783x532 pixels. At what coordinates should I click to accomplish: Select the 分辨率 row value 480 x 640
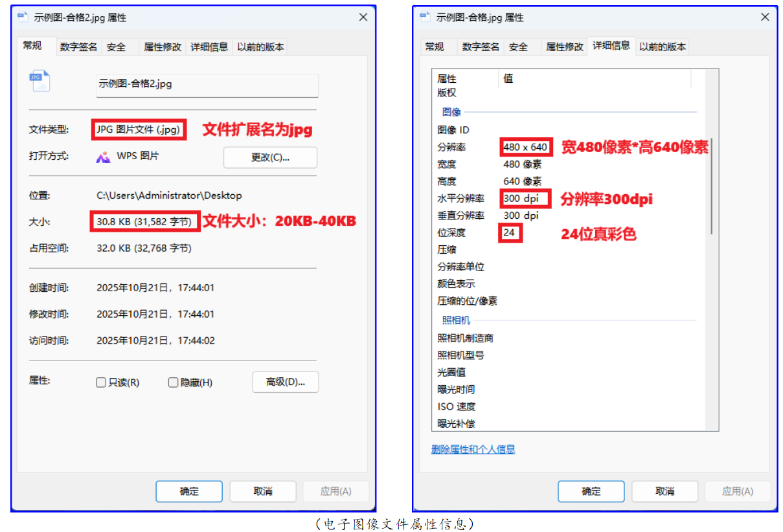pos(526,147)
